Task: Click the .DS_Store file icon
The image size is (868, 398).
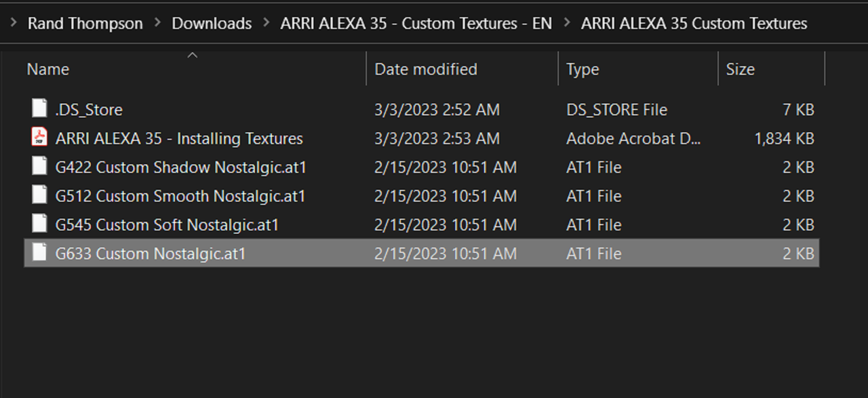Action: [39, 109]
